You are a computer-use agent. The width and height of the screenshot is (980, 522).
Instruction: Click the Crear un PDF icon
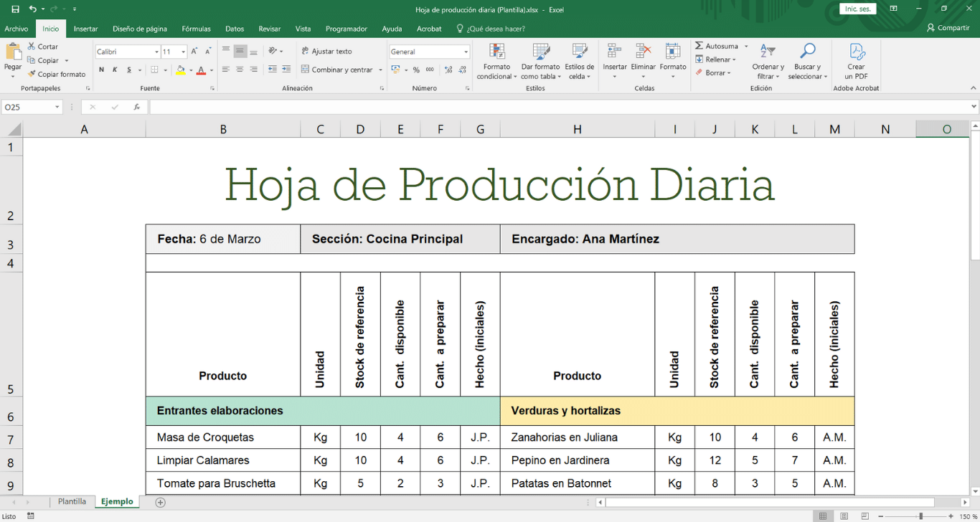856,52
